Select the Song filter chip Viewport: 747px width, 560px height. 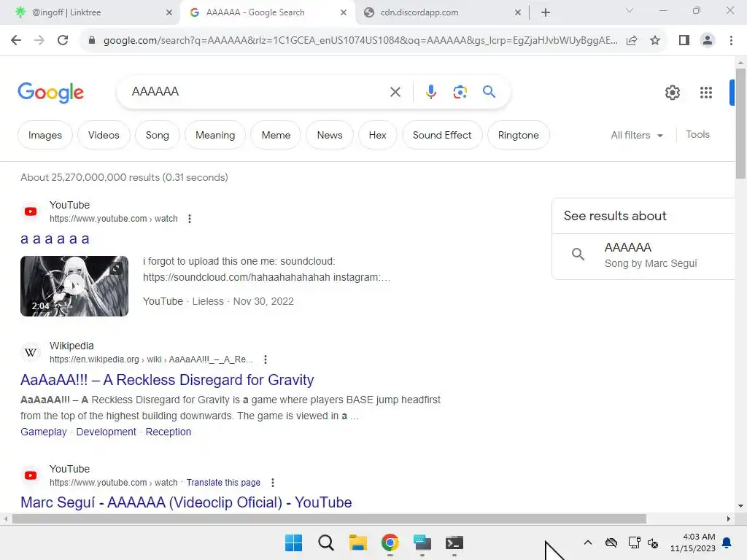point(158,135)
